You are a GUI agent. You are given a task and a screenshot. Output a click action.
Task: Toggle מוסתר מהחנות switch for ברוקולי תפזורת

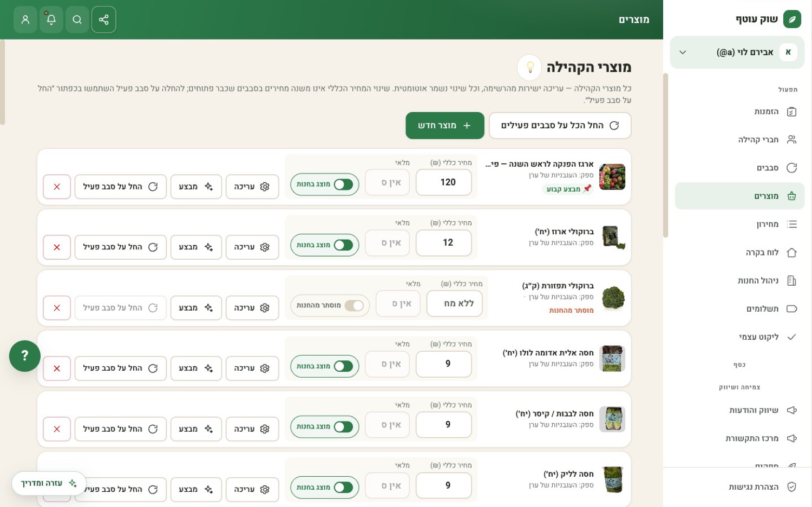330,306
